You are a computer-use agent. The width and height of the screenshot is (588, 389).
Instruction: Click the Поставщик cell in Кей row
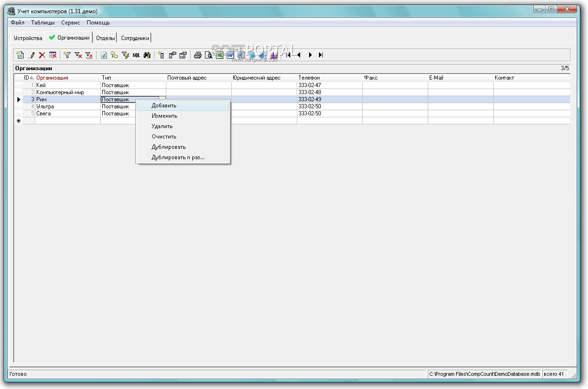133,85
